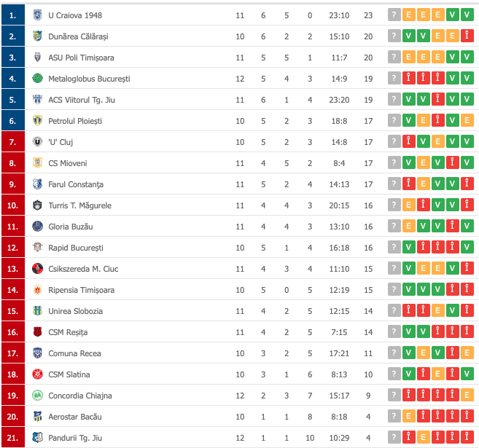Viewport: 479px width, 448px height.
Task: Click the upcoming match '?' box for Pandurii Tg. Jiu
Action: [394, 438]
